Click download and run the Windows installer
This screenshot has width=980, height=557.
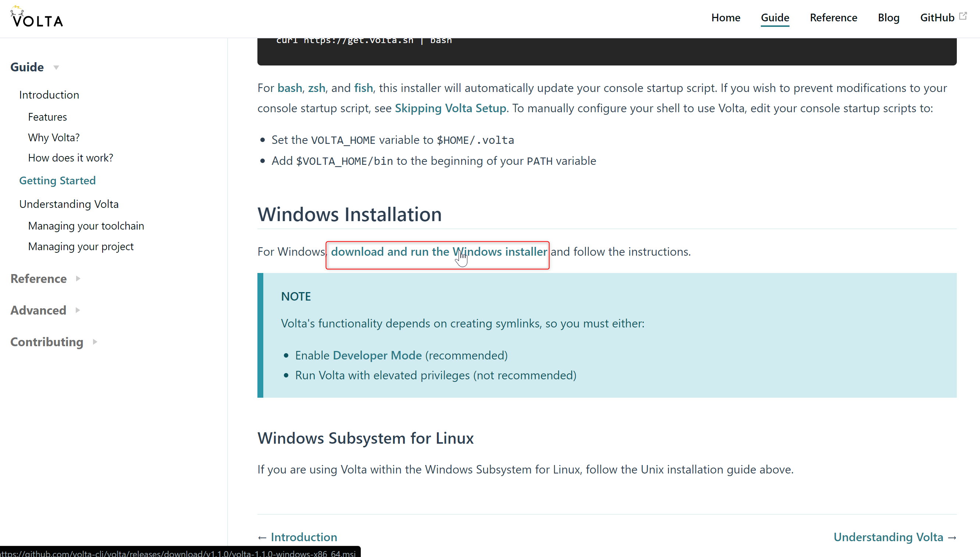[x=439, y=252]
